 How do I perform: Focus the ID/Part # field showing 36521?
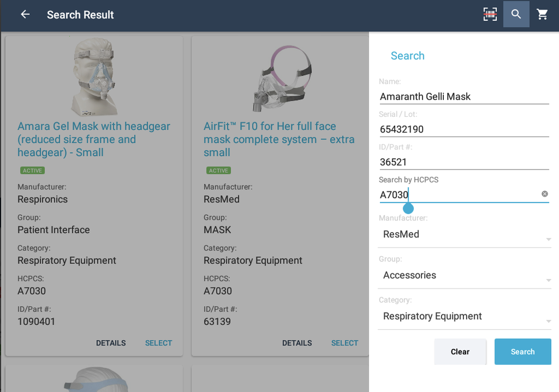pyautogui.click(x=465, y=162)
